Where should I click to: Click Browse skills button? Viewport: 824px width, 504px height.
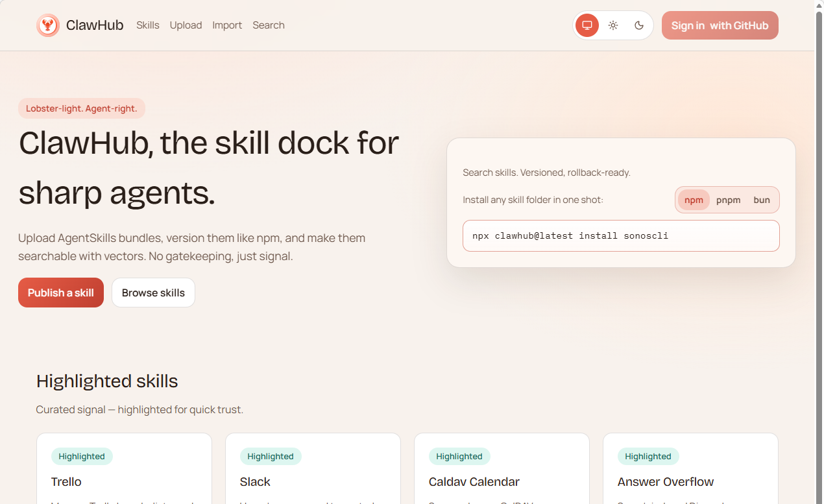pos(153,293)
